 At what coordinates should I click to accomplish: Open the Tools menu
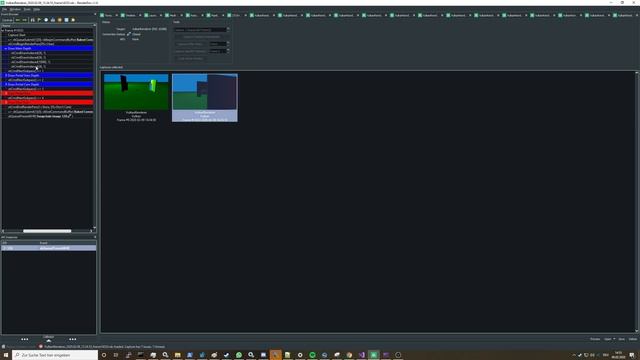click(27, 9)
